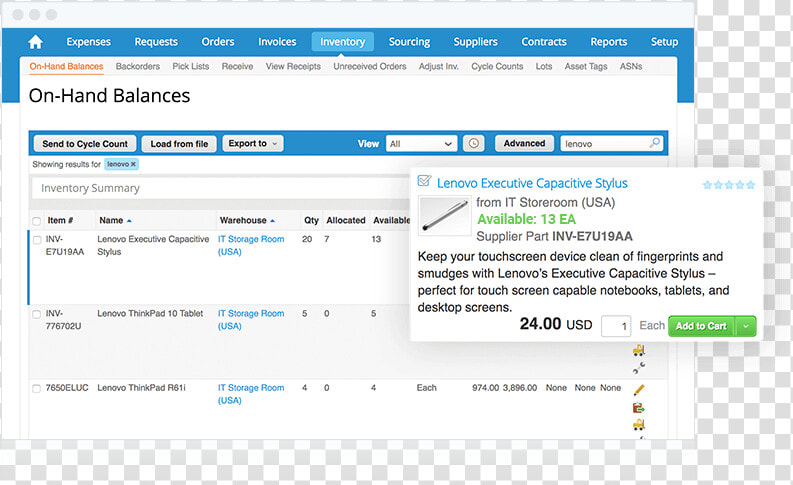The width and height of the screenshot is (793, 485).
Task: Switch to the Adjust Inv. subtab
Action: coord(438,66)
